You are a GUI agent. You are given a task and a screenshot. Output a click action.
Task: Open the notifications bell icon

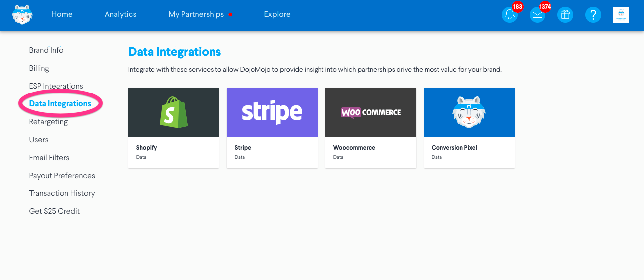pyautogui.click(x=509, y=15)
